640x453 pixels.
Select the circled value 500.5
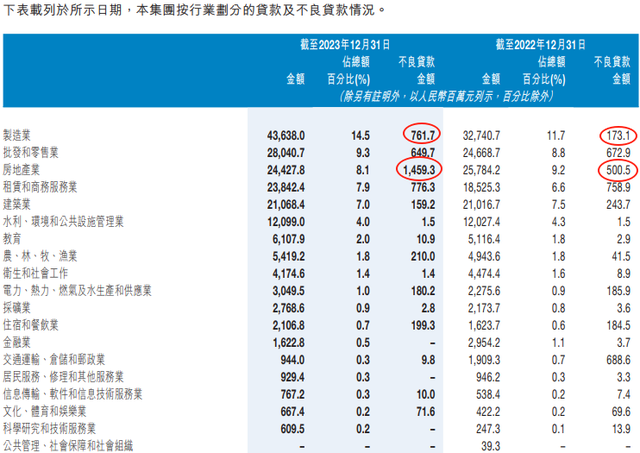[x=618, y=170]
